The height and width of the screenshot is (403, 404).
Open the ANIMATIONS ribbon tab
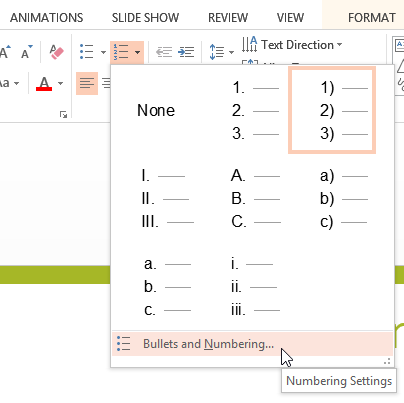pos(46,17)
